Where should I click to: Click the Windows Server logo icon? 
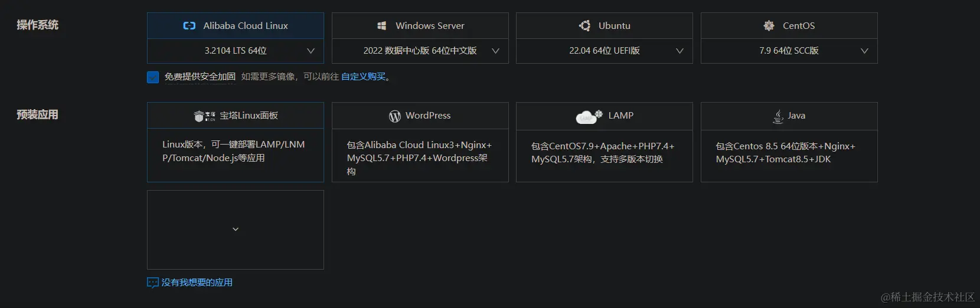(382, 26)
